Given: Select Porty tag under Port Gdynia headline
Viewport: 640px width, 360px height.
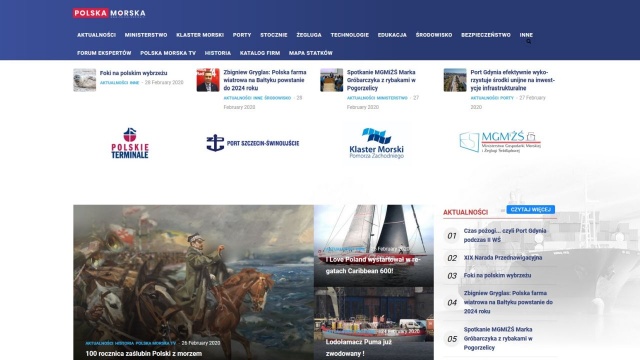Looking at the screenshot, I should pos(507,98).
